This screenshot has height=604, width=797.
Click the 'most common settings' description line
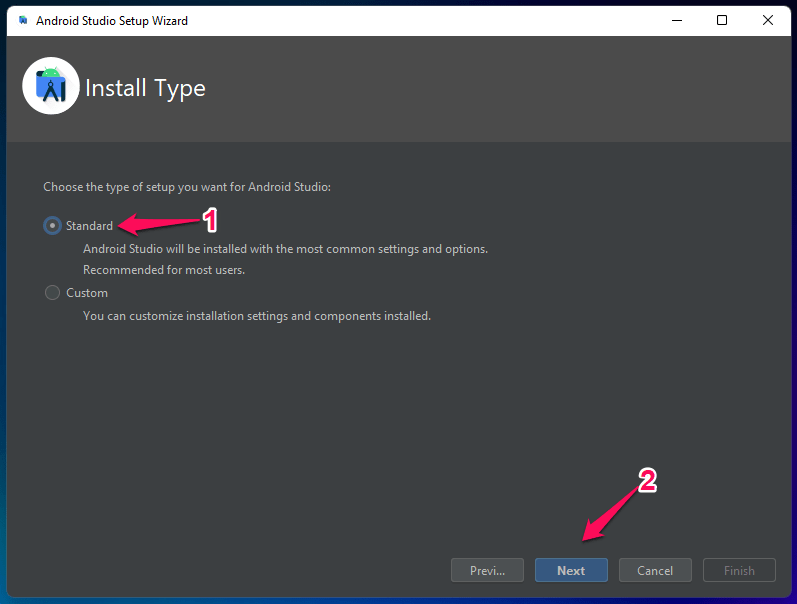(x=286, y=249)
